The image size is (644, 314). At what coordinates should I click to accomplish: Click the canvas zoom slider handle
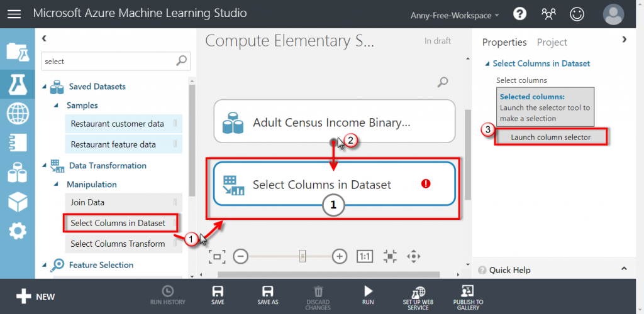tap(303, 257)
